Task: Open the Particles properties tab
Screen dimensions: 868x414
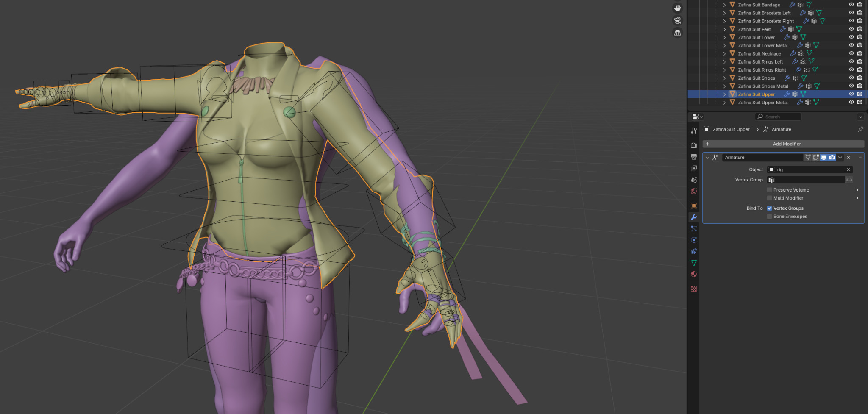Action: (x=694, y=228)
